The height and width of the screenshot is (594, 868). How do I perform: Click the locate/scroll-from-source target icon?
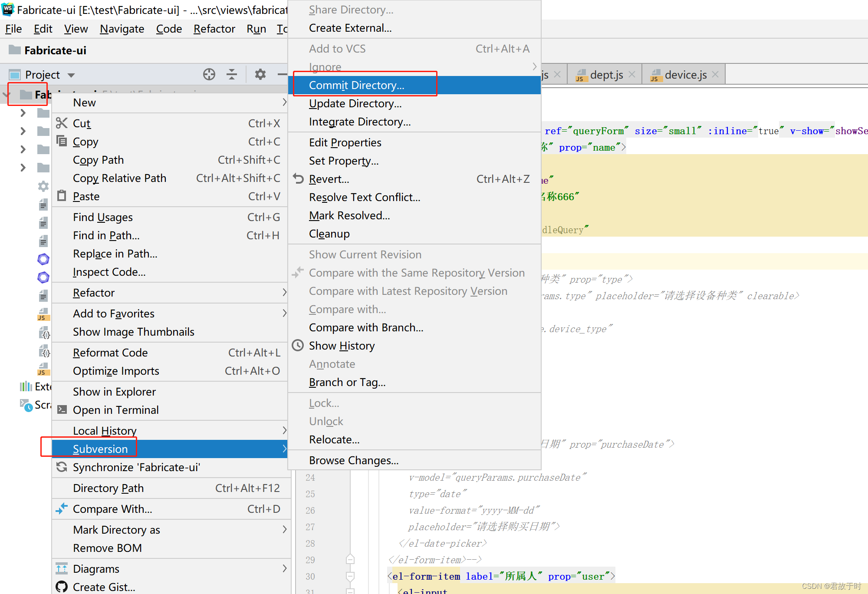[209, 74]
